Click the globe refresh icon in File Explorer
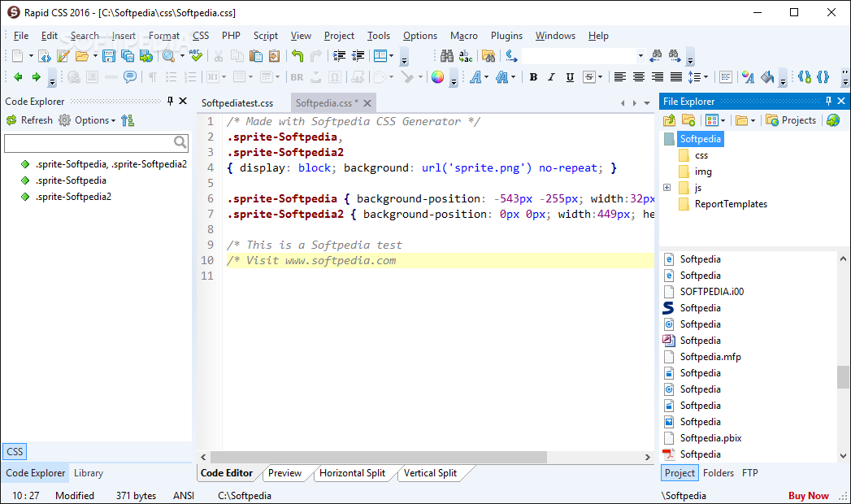This screenshot has height=504, width=851. click(833, 120)
